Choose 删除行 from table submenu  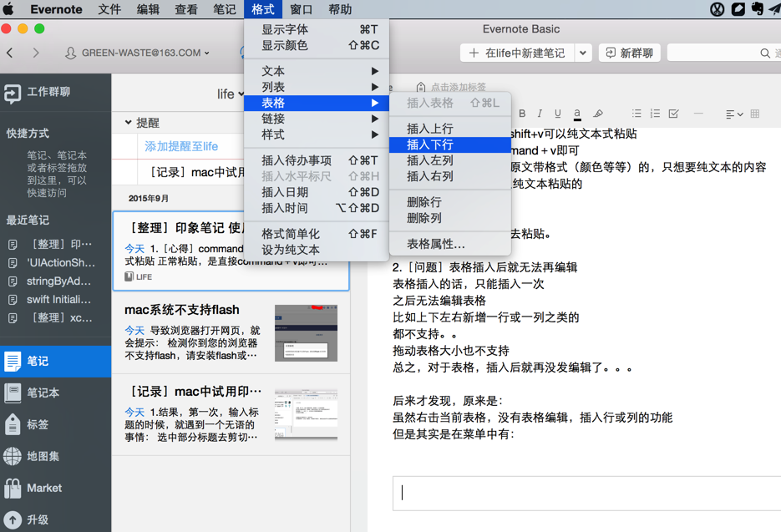pos(450,202)
